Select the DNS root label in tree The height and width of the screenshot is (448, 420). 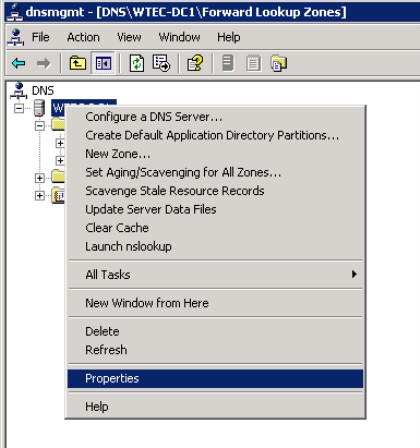click(43, 91)
